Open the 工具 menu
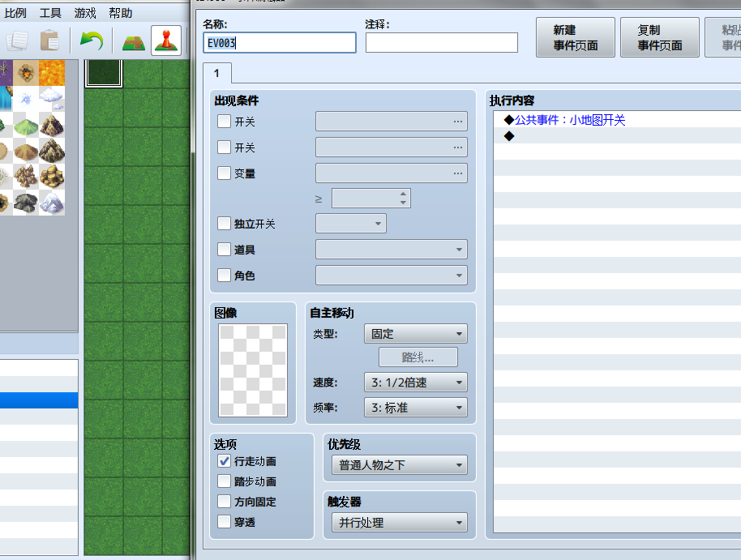741x560 pixels. 50,13
